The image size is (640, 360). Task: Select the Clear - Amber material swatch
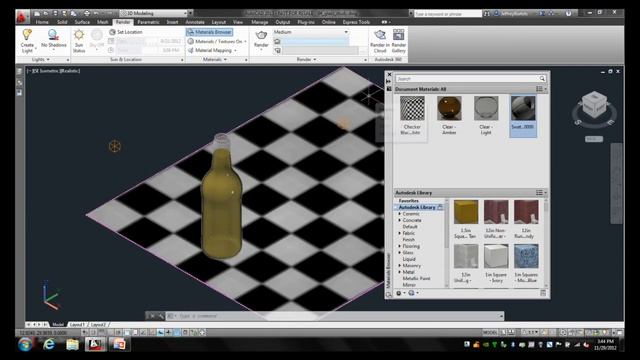click(x=449, y=108)
